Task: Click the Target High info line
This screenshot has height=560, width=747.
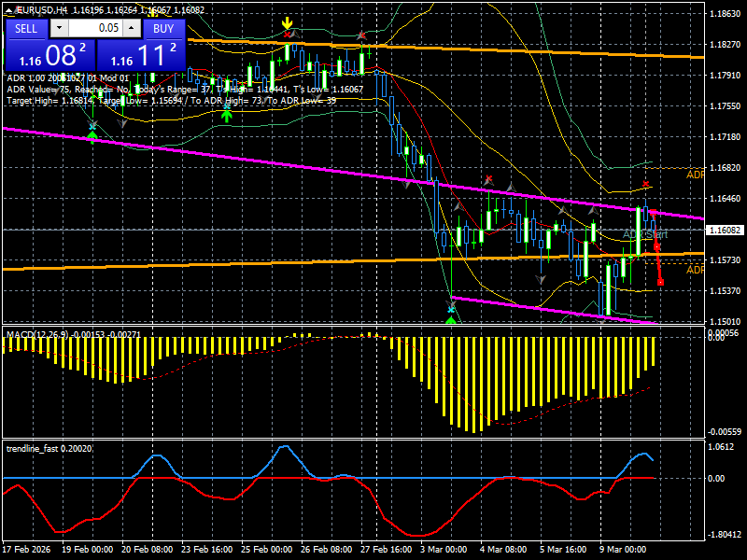Action: point(171,101)
